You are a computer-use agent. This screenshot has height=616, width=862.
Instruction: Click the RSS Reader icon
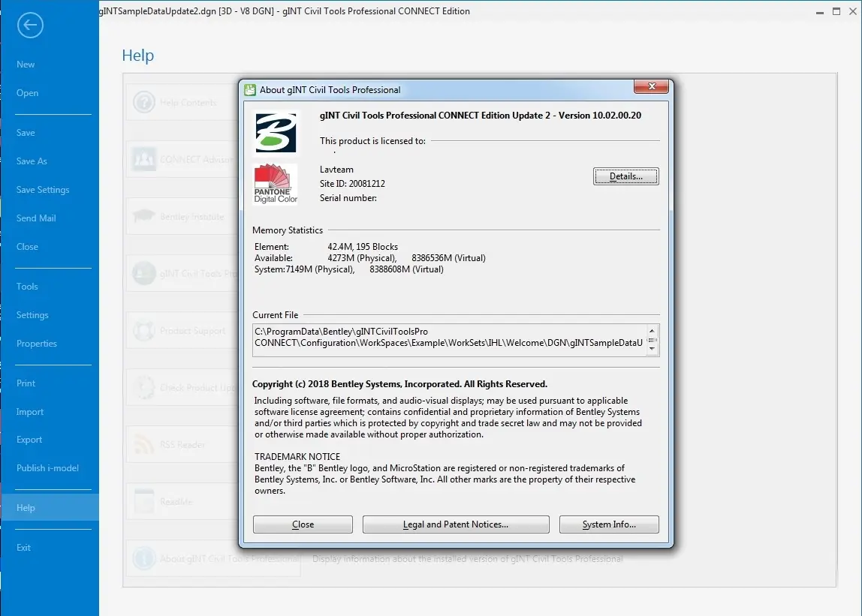tap(144, 444)
